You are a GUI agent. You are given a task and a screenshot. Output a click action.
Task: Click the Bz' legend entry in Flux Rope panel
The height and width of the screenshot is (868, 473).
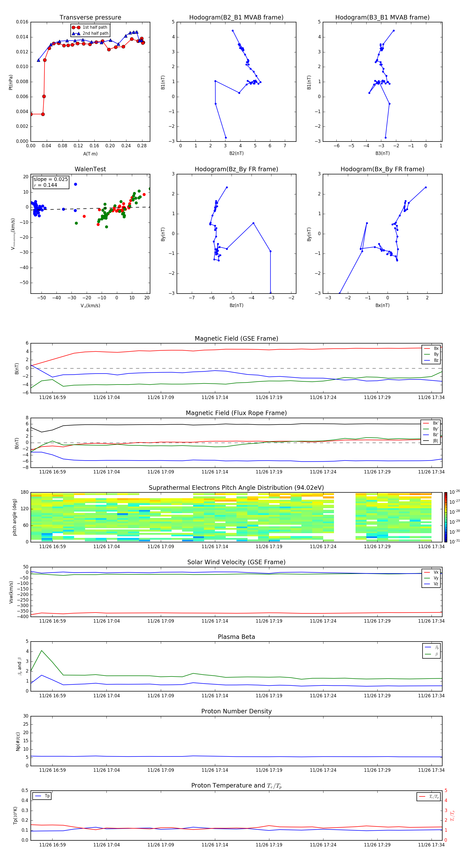pyautogui.click(x=431, y=435)
